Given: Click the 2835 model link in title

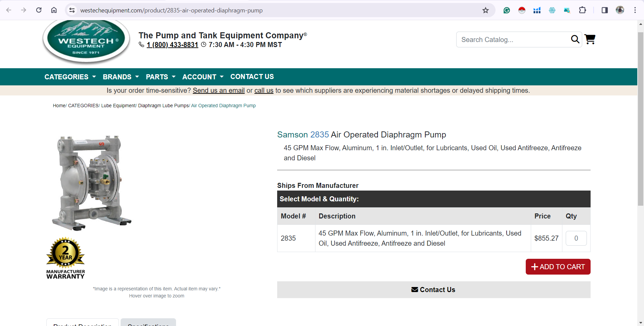Looking at the screenshot, I should coord(319,135).
